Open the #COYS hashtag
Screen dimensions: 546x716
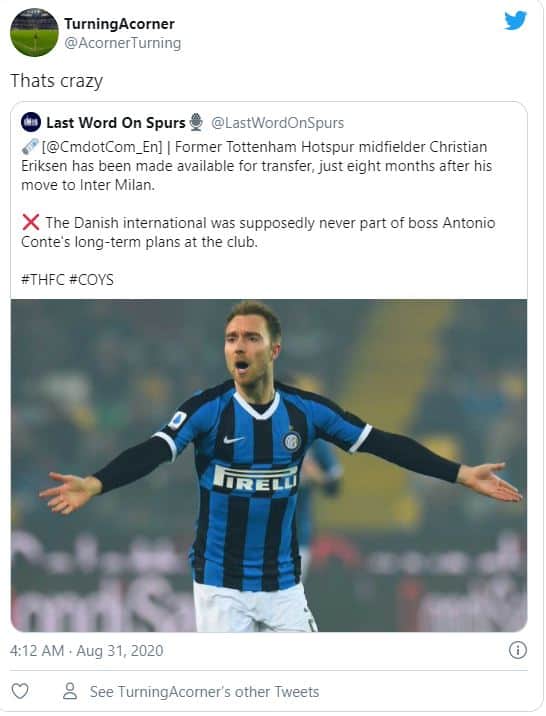tap(91, 279)
